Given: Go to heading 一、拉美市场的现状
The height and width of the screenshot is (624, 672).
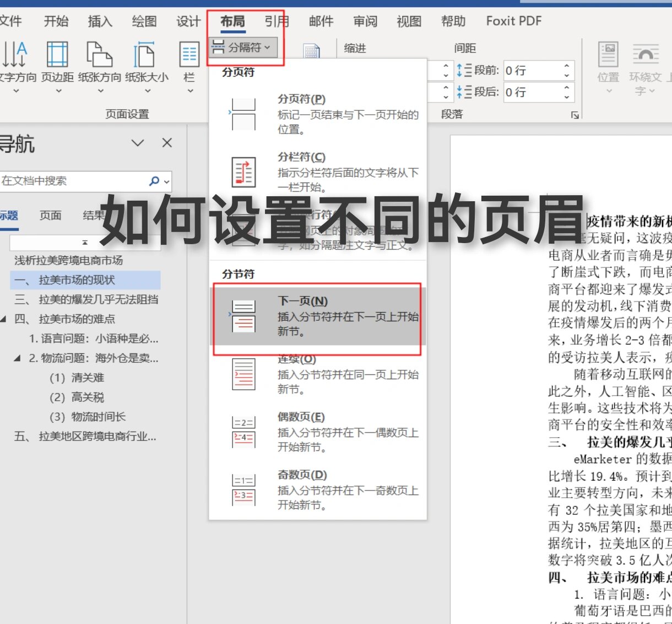Looking at the screenshot, I should 85,280.
